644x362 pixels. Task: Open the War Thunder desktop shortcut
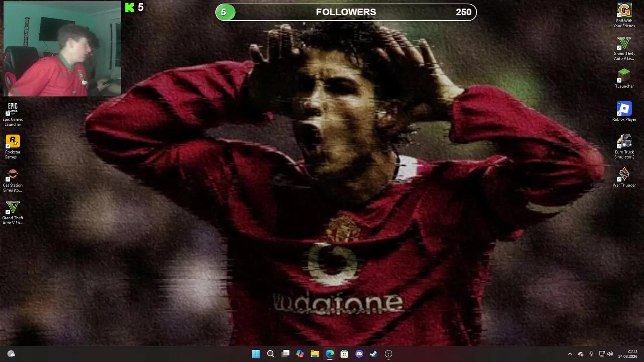pos(624,177)
